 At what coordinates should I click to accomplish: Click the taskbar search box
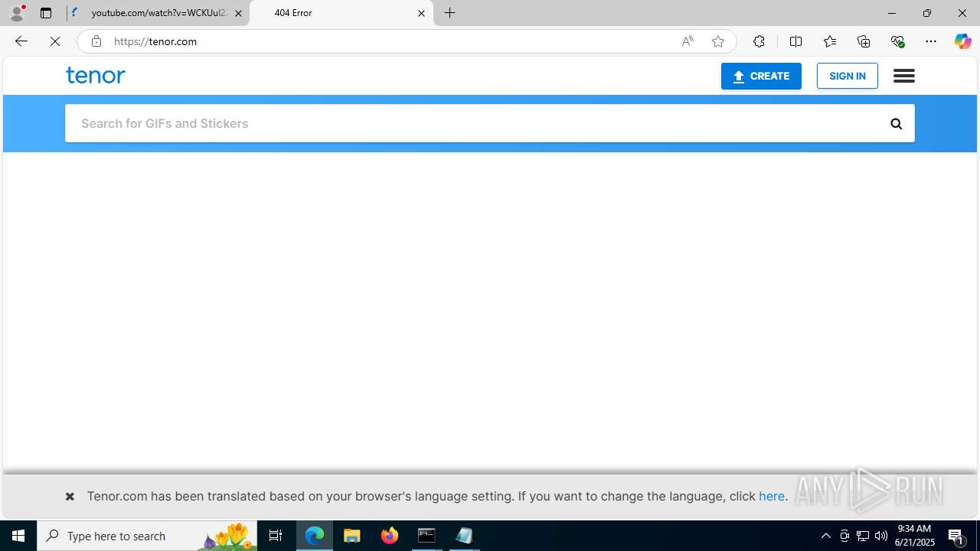[x=147, y=536]
